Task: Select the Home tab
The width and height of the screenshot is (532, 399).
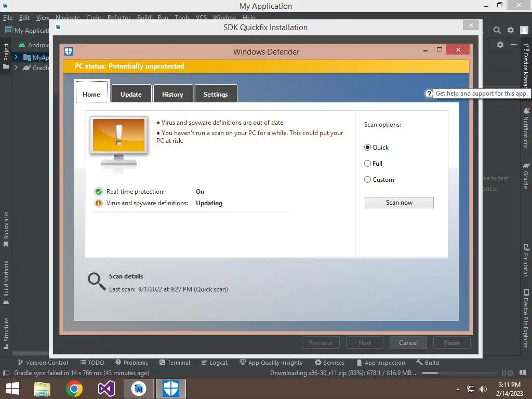Action: coord(91,91)
